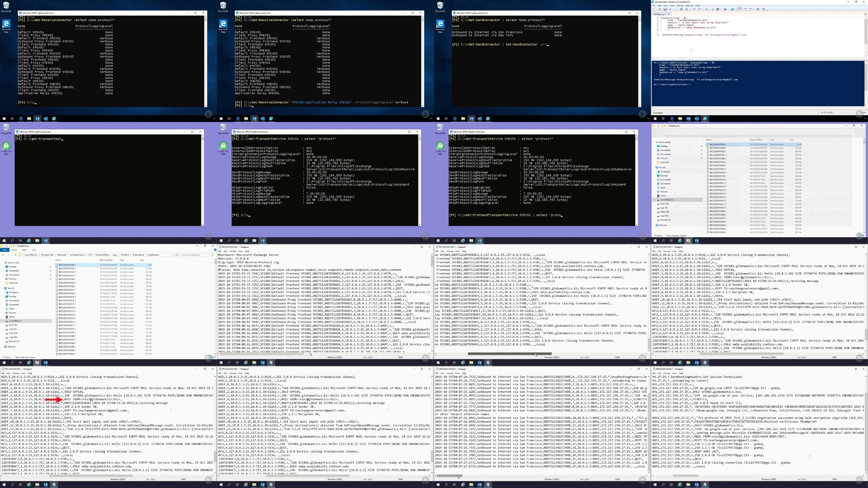The image size is (868, 488).
Task: Click FrontEnd in Explorer breadcrumb
Action: 125,255
